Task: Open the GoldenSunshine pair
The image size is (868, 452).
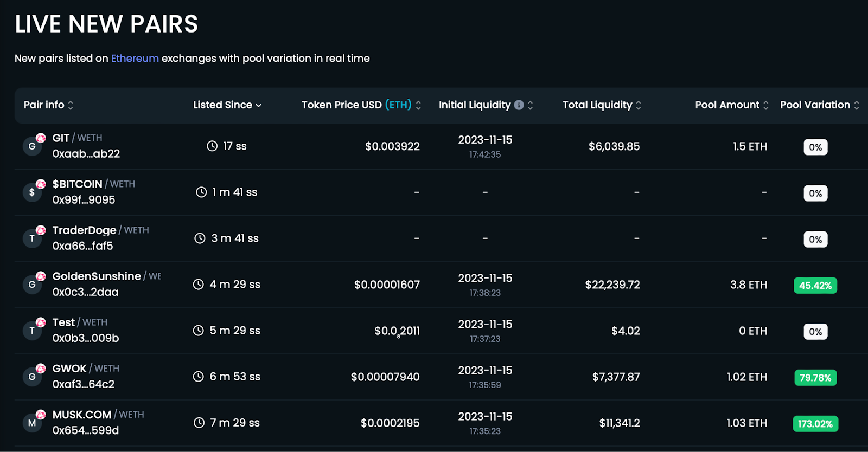Action: click(107, 276)
